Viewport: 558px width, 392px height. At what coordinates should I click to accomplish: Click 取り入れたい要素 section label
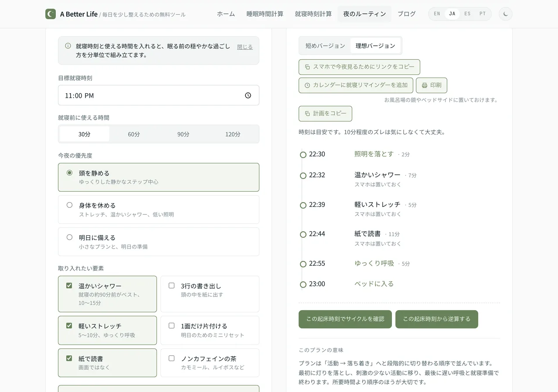81,268
